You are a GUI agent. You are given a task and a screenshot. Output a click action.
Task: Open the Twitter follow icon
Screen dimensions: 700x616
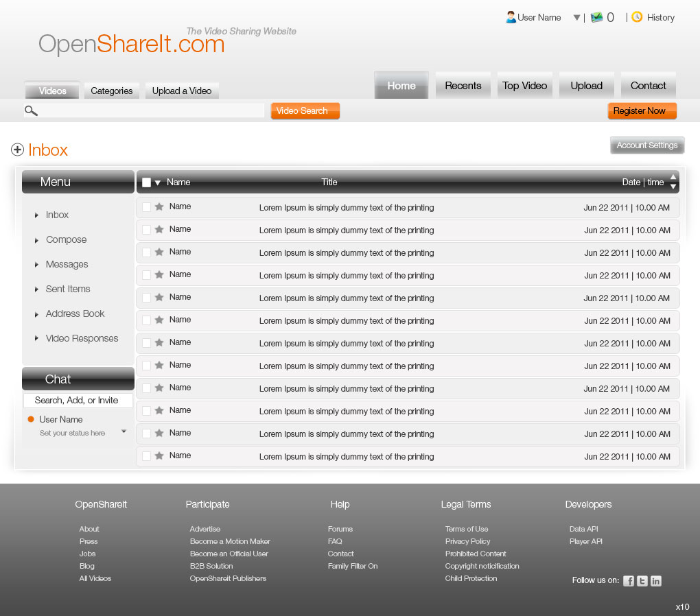click(x=642, y=581)
